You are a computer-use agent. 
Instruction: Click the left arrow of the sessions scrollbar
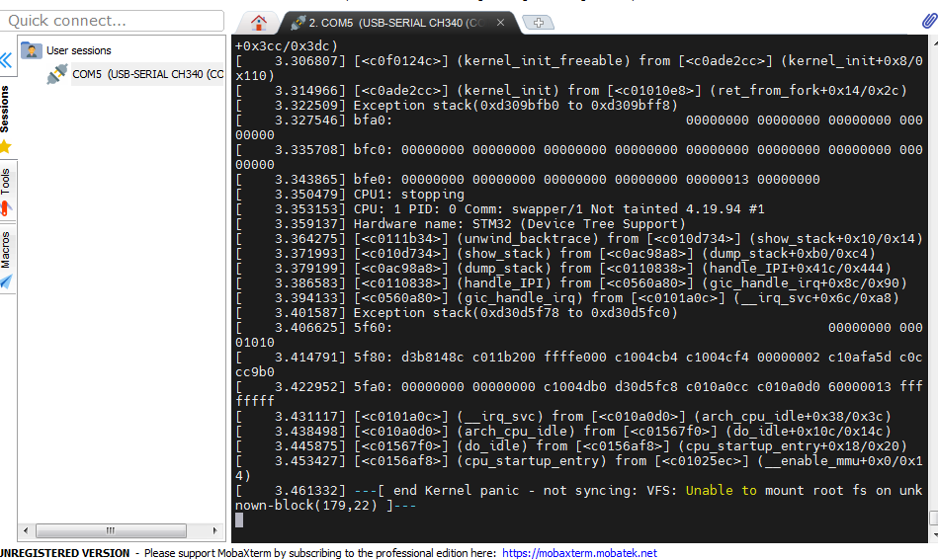[x=25, y=530]
